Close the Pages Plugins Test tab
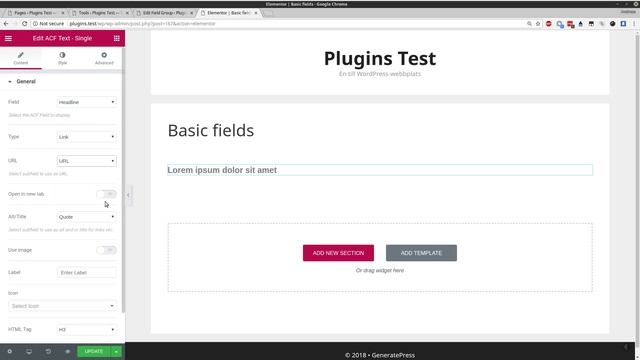The image size is (640, 360). (62, 13)
